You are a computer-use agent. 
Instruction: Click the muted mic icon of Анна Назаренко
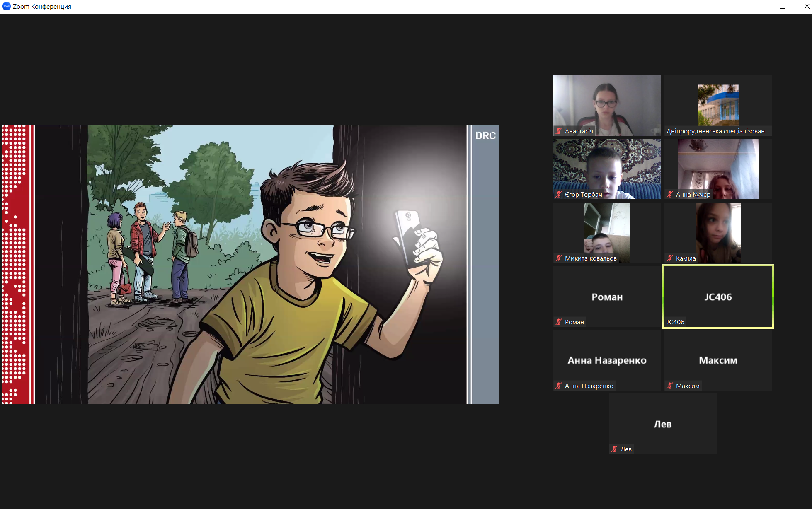pos(559,386)
